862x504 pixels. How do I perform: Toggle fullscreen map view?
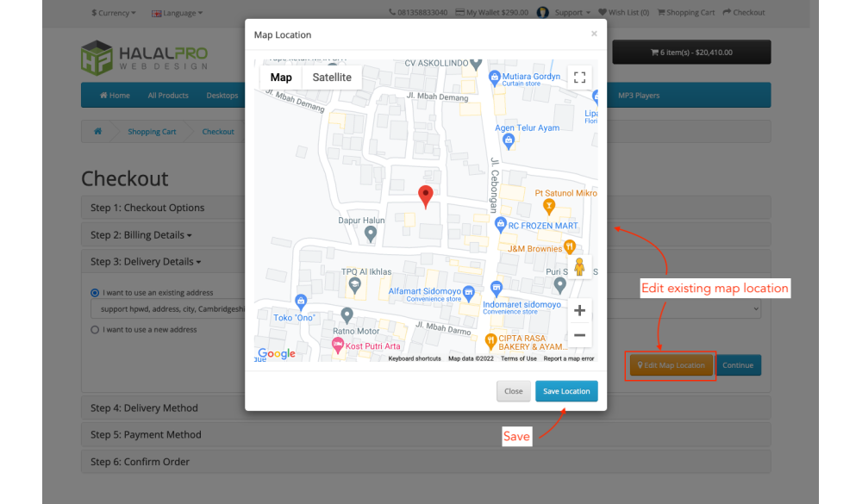tap(579, 78)
